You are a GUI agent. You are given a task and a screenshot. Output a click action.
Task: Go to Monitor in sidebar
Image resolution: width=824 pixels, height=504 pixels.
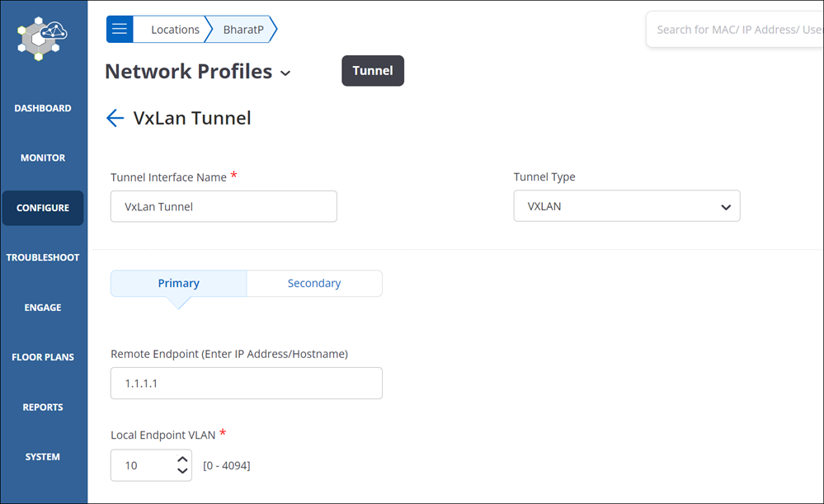coord(43,158)
